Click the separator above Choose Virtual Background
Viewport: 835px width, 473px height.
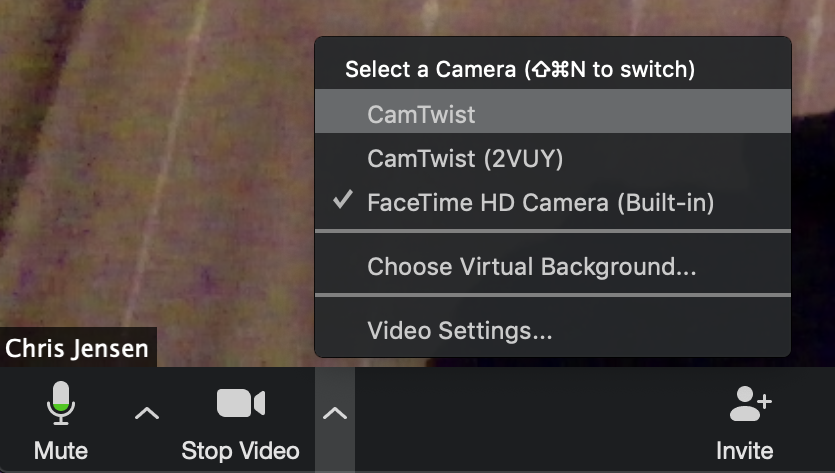click(553, 231)
